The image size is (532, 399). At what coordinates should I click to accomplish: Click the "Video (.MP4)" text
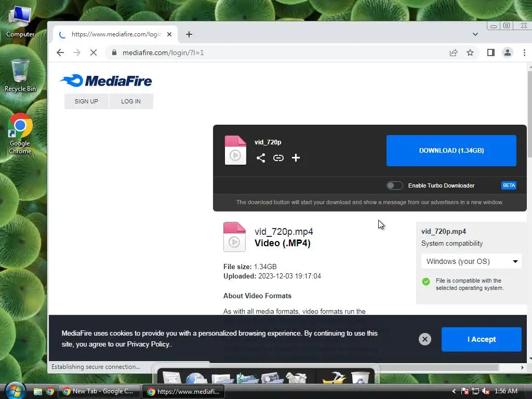click(x=282, y=243)
